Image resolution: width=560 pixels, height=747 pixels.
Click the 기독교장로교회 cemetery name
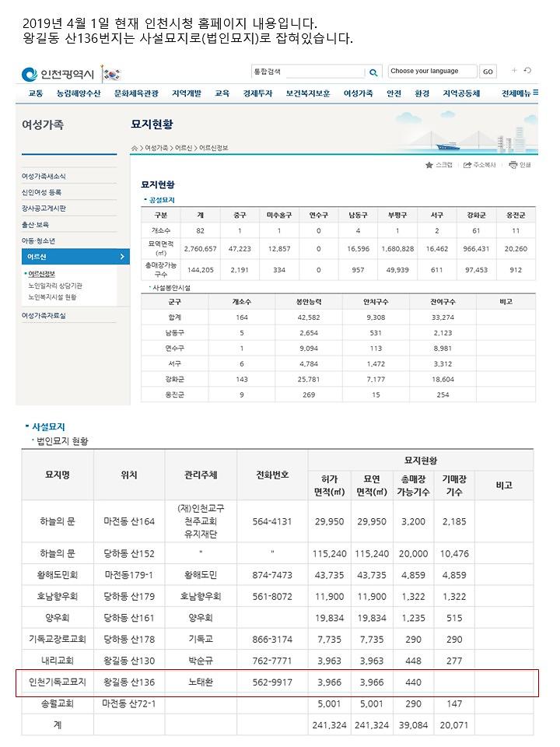click(58, 640)
